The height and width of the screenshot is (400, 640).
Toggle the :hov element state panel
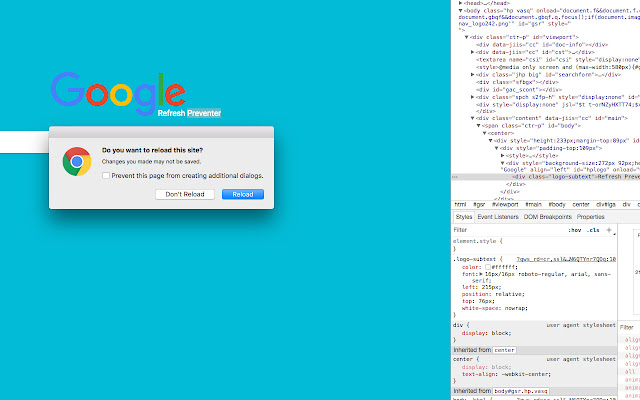coord(574,230)
